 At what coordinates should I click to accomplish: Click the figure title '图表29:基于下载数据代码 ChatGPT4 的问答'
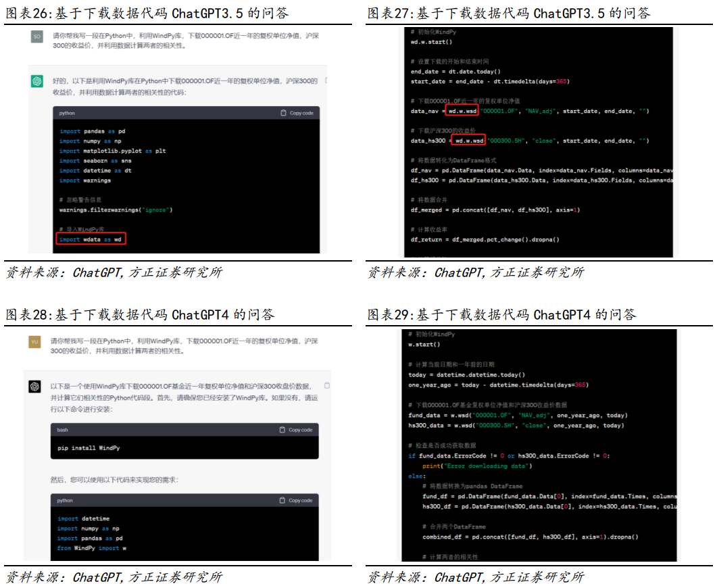501,314
